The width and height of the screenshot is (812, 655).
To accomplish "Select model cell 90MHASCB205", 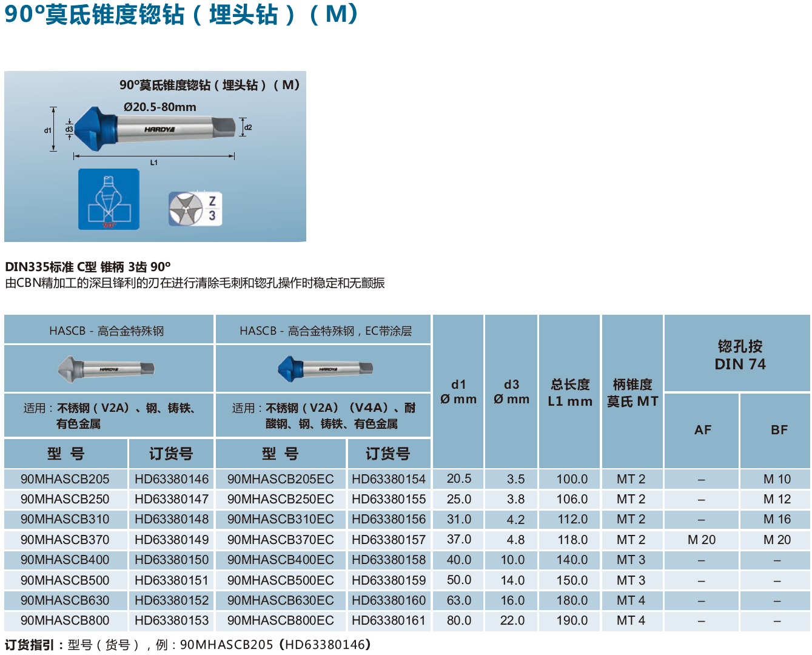I will pos(65,479).
